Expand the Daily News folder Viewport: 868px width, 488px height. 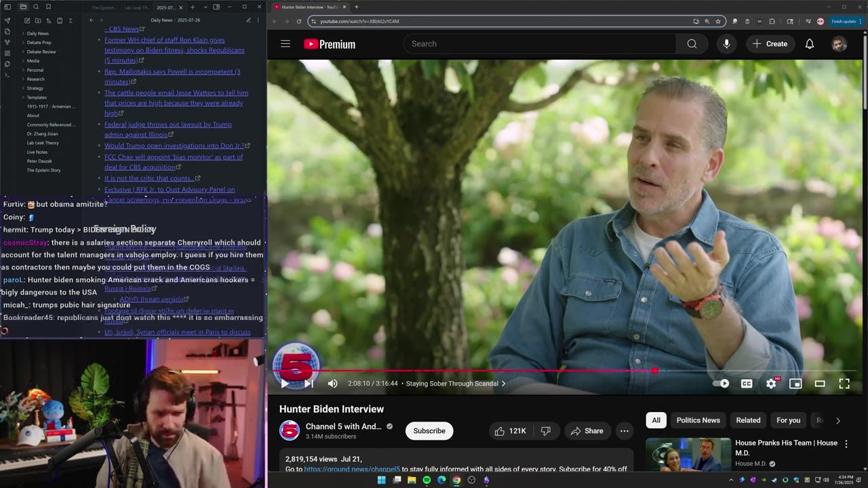(37, 33)
